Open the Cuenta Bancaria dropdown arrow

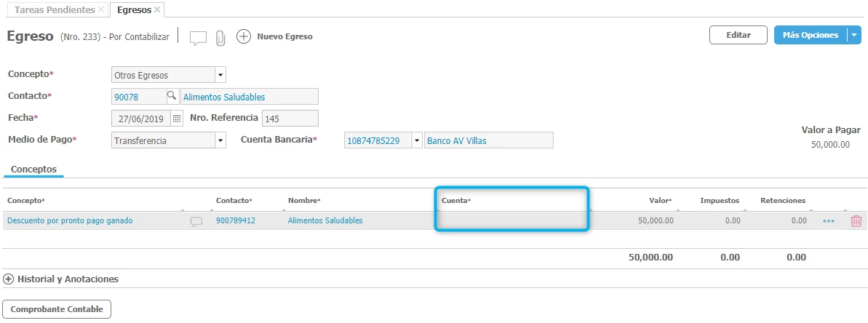click(416, 140)
